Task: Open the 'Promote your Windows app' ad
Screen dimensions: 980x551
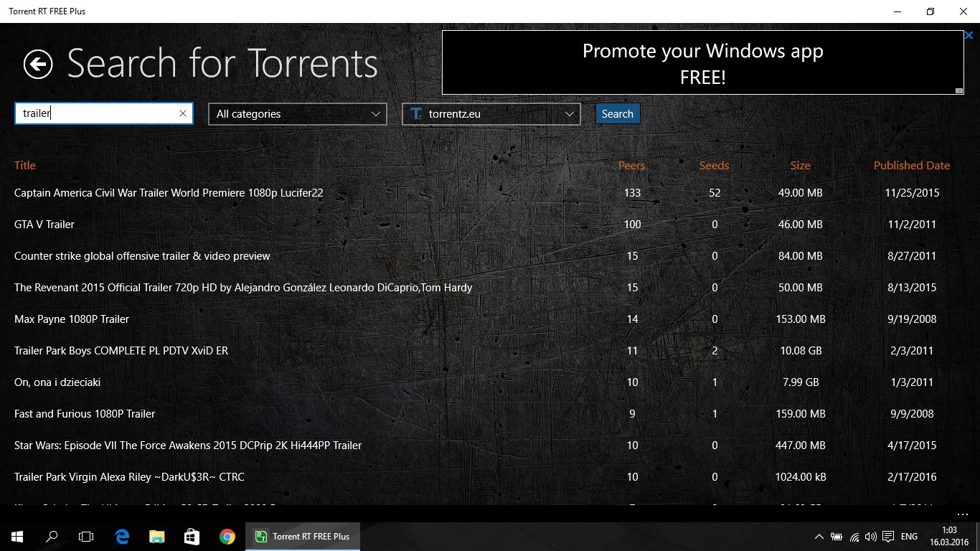Action: [x=702, y=63]
